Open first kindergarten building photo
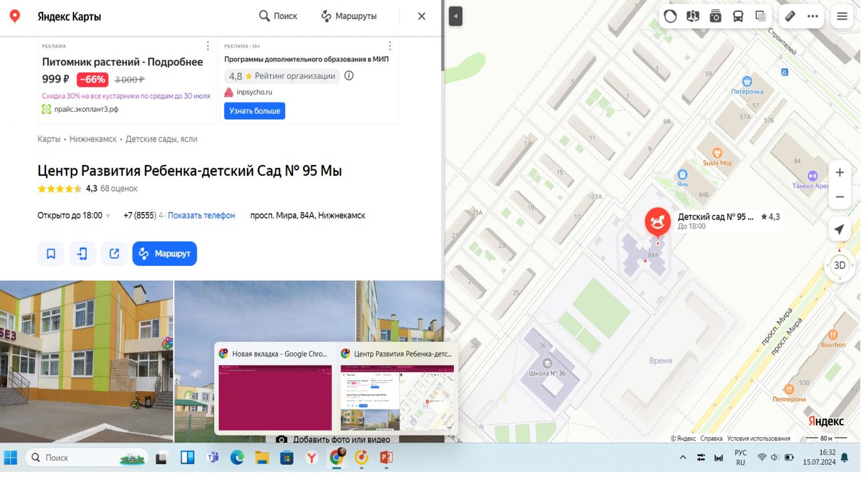Image resolution: width=868 pixels, height=486 pixels. click(x=86, y=361)
